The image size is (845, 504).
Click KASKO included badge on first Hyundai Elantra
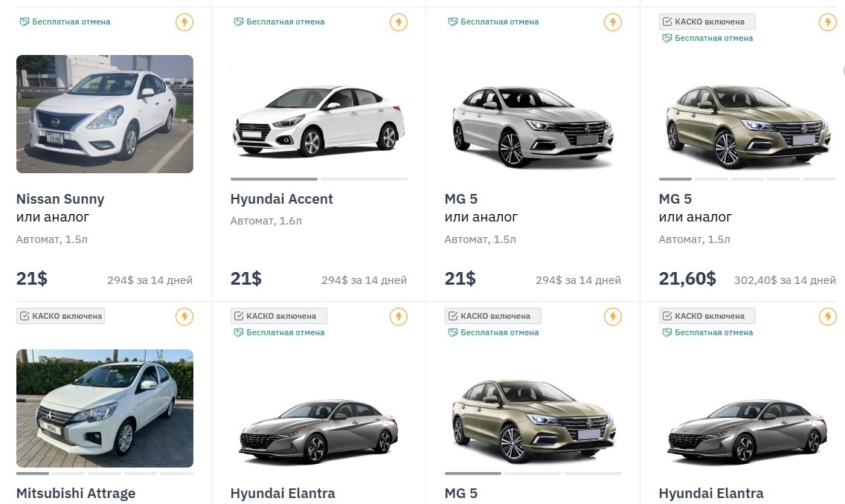[278, 316]
